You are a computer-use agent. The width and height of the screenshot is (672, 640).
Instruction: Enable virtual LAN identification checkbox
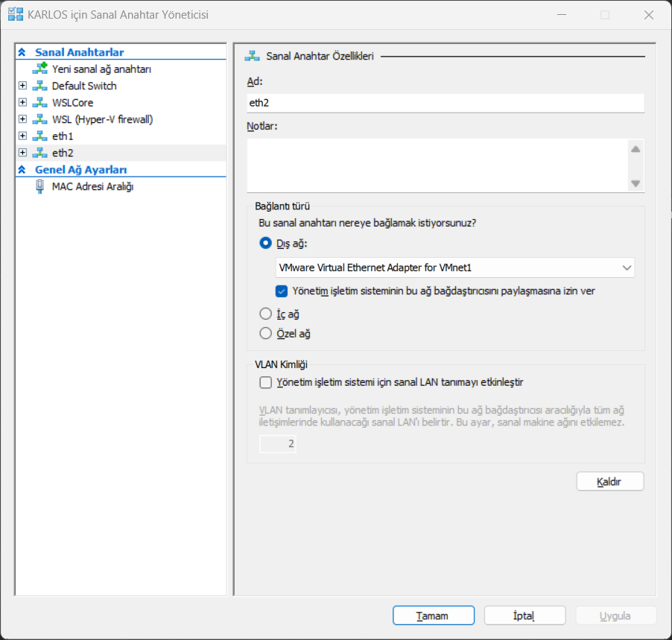[x=265, y=383]
